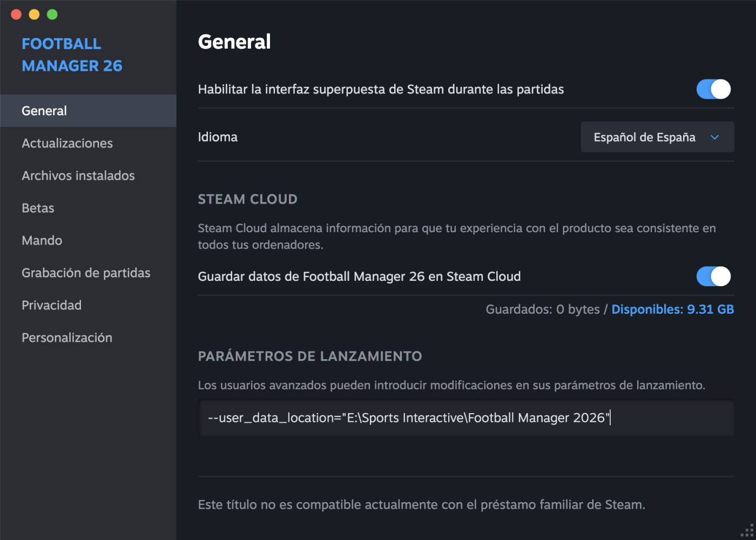
Task: Click the yellow minimize window button
Action: point(34,15)
